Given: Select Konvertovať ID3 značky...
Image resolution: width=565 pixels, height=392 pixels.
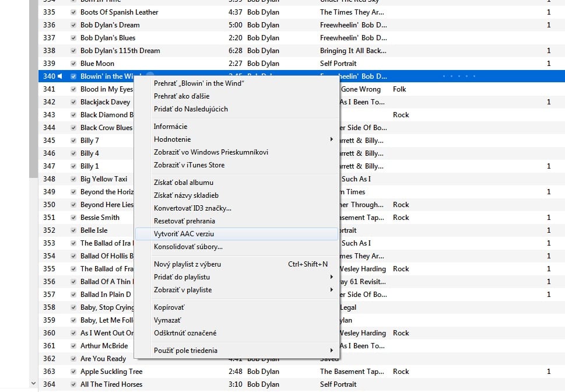Looking at the screenshot, I should pos(236,208).
